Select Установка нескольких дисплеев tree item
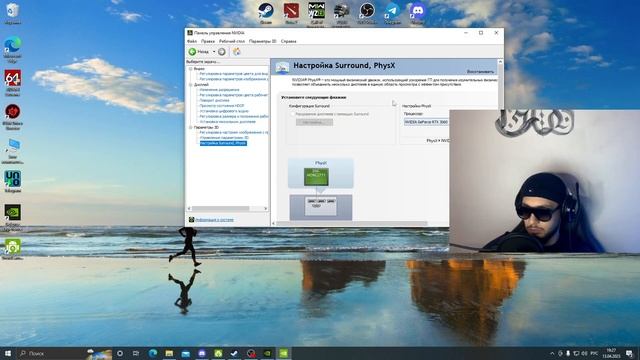The image size is (640, 360). point(227,122)
